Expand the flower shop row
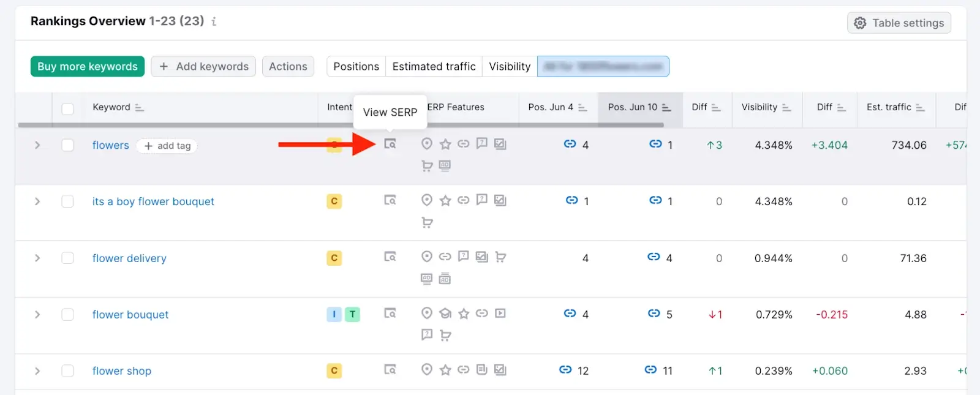980x395 pixels. [37, 371]
